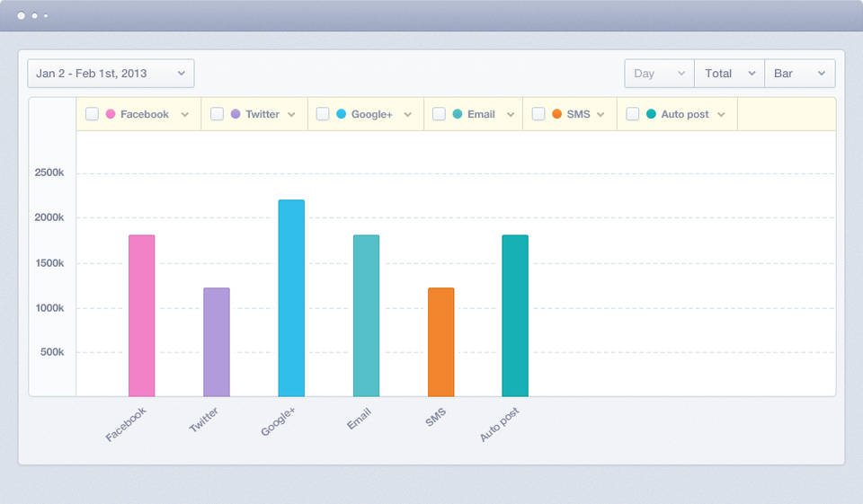Screen dimensions: 863x504
Task: Toggle the Email series checkbox
Action: click(x=439, y=114)
